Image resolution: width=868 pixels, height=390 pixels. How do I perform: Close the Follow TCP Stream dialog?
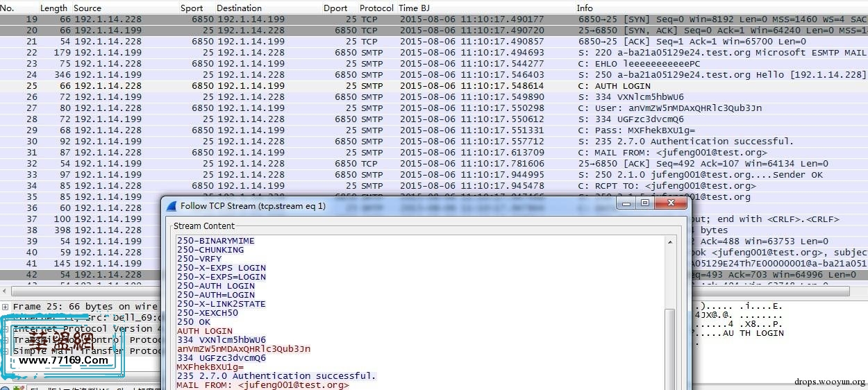pos(670,203)
